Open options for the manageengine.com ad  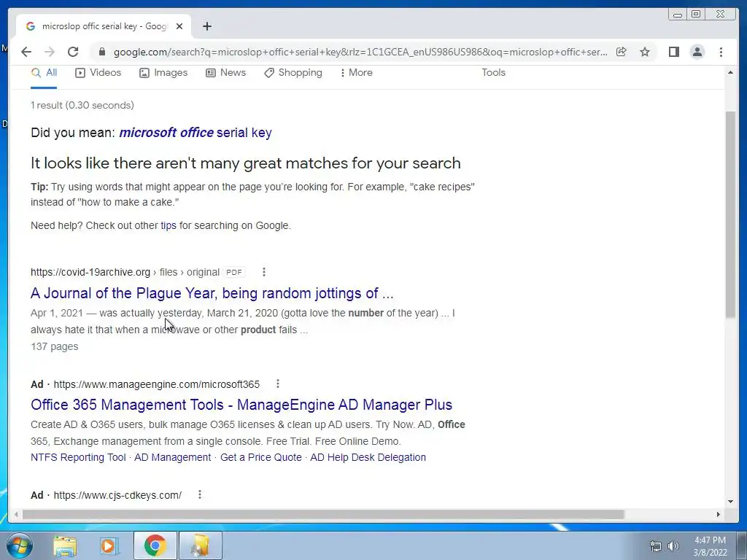pyautogui.click(x=278, y=384)
